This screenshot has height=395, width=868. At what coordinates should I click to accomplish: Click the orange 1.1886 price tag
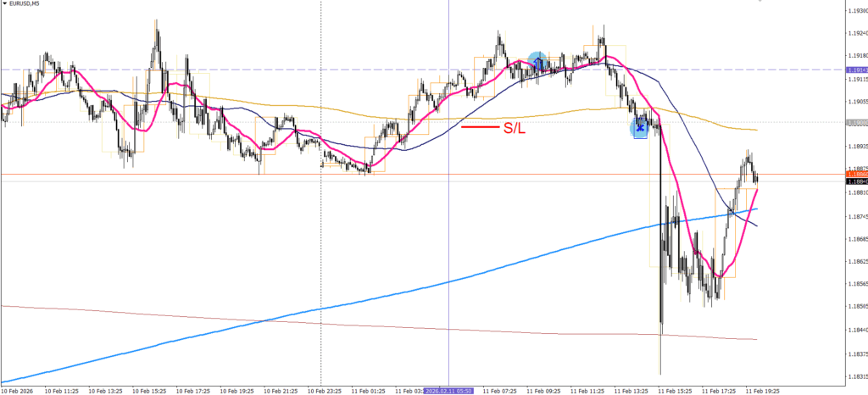[x=856, y=174]
